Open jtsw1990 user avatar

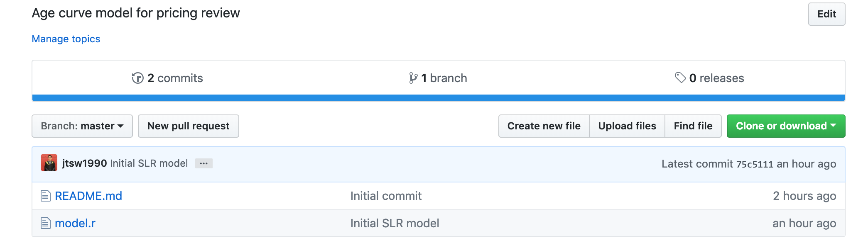pos(49,163)
